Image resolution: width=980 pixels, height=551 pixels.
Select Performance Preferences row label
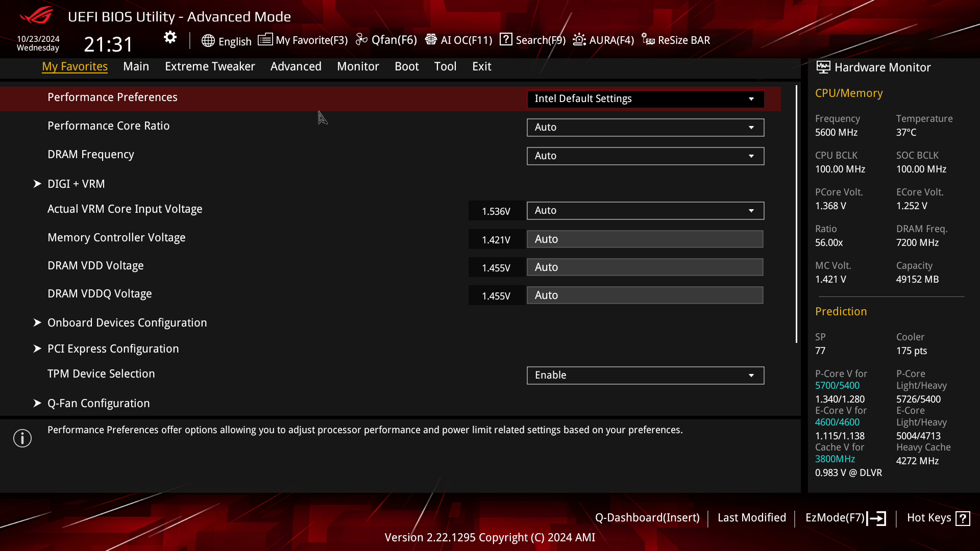point(112,97)
